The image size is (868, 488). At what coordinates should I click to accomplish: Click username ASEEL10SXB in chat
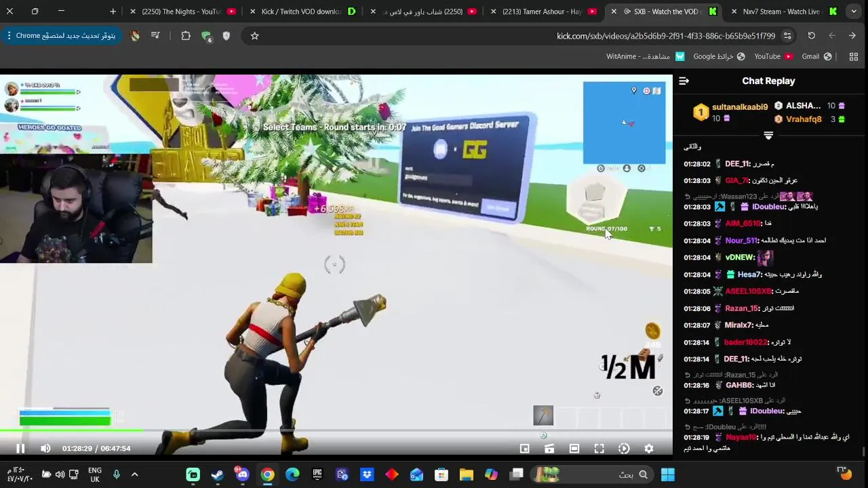click(749, 291)
